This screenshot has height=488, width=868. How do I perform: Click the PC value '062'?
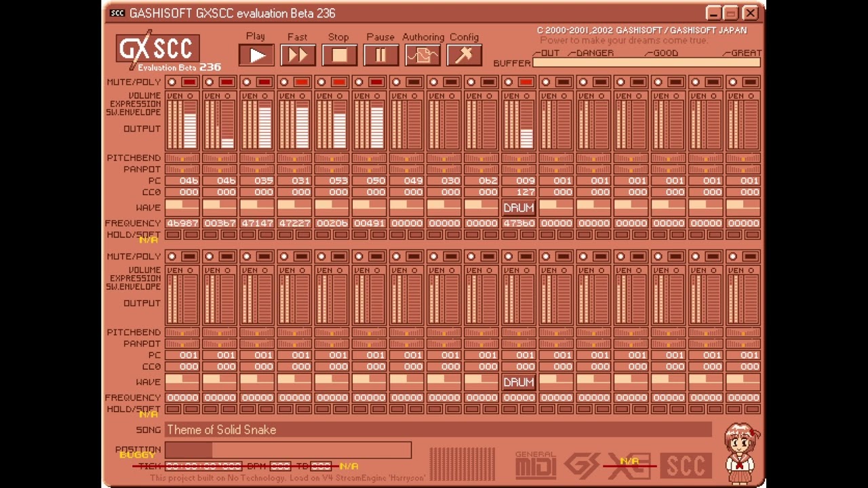click(488, 181)
